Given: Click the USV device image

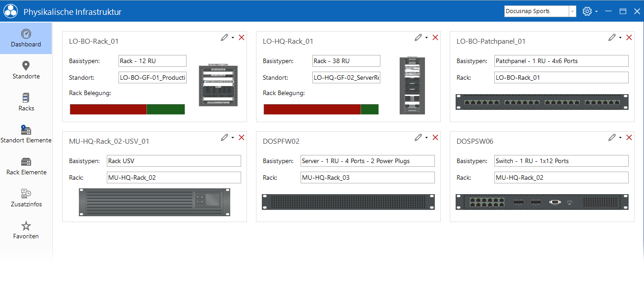Looking at the screenshot, I should 154,202.
